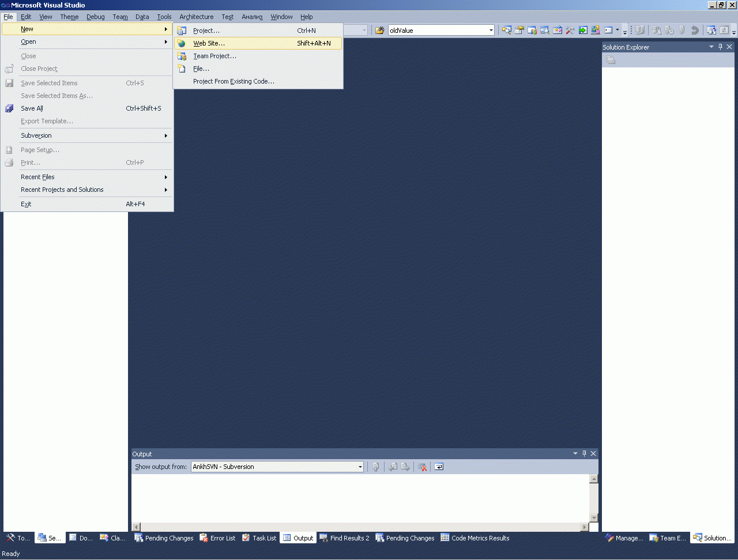Click the Ready status bar text
The width and height of the screenshot is (738, 560).
(x=11, y=554)
